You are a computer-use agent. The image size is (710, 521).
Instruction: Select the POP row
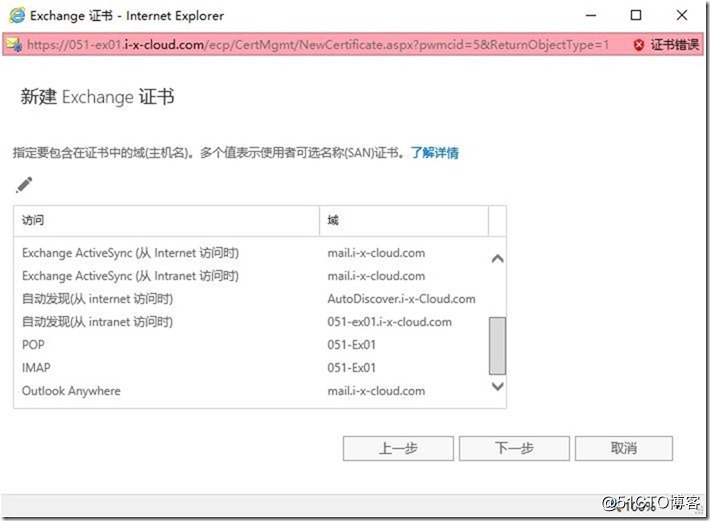point(251,345)
